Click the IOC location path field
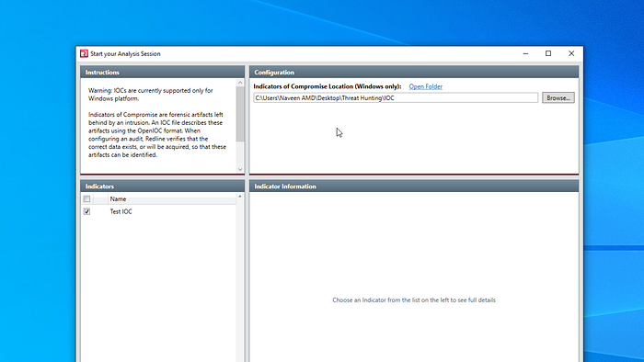The width and height of the screenshot is (644, 362). pos(396,98)
